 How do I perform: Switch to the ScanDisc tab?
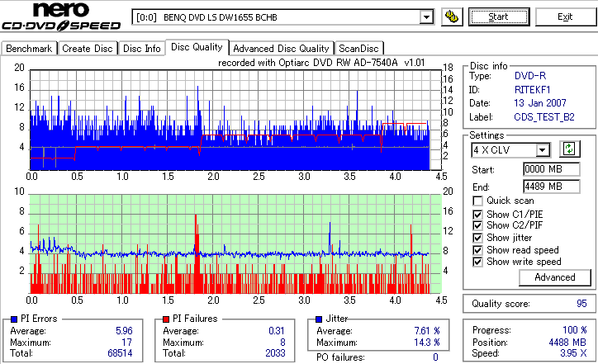tap(358, 49)
